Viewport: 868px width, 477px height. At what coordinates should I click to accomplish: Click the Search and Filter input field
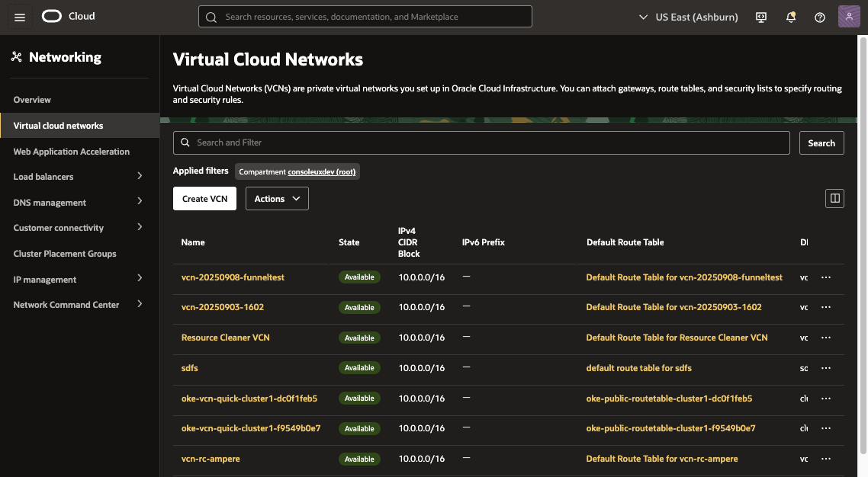(481, 142)
